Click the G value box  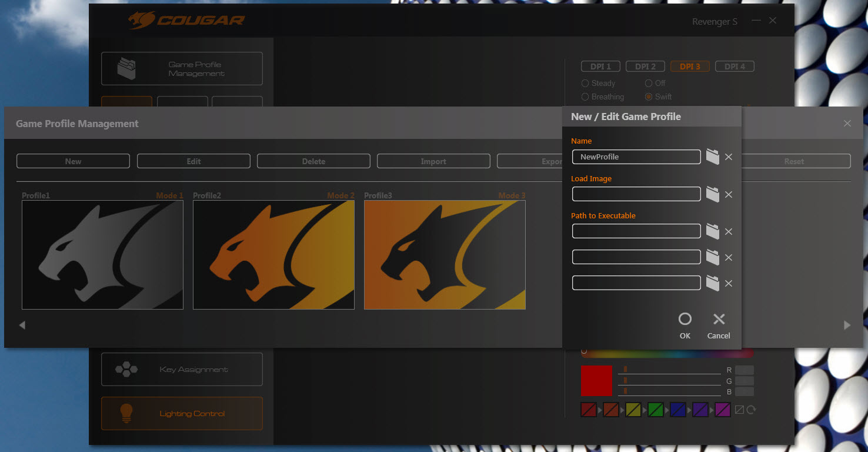pyautogui.click(x=745, y=381)
